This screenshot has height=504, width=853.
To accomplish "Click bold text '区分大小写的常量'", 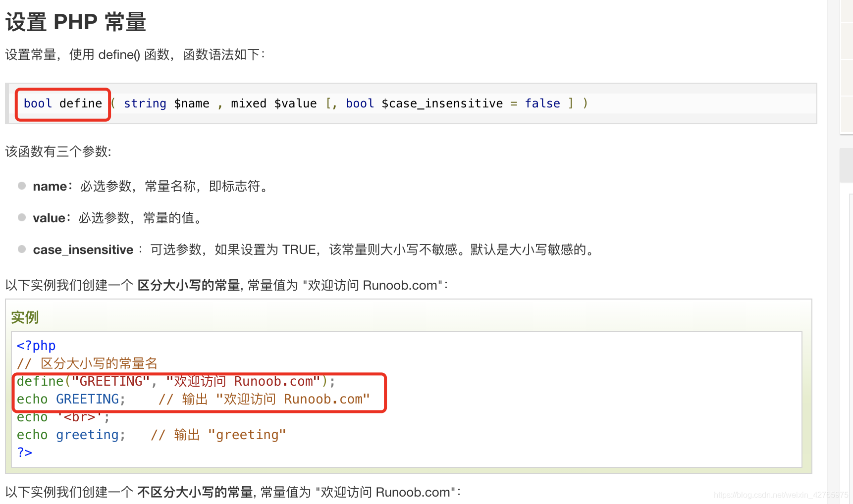I will point(189,285).
